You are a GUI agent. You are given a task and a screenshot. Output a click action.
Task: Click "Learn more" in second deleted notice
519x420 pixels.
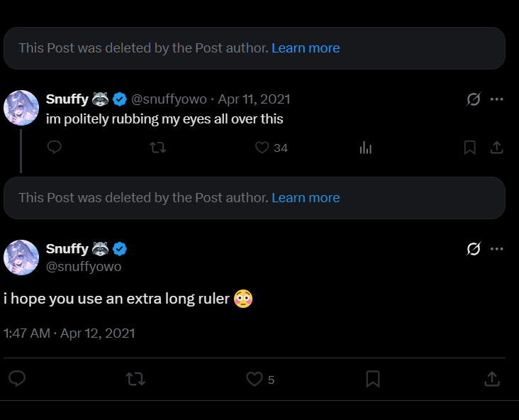[306, 198]
